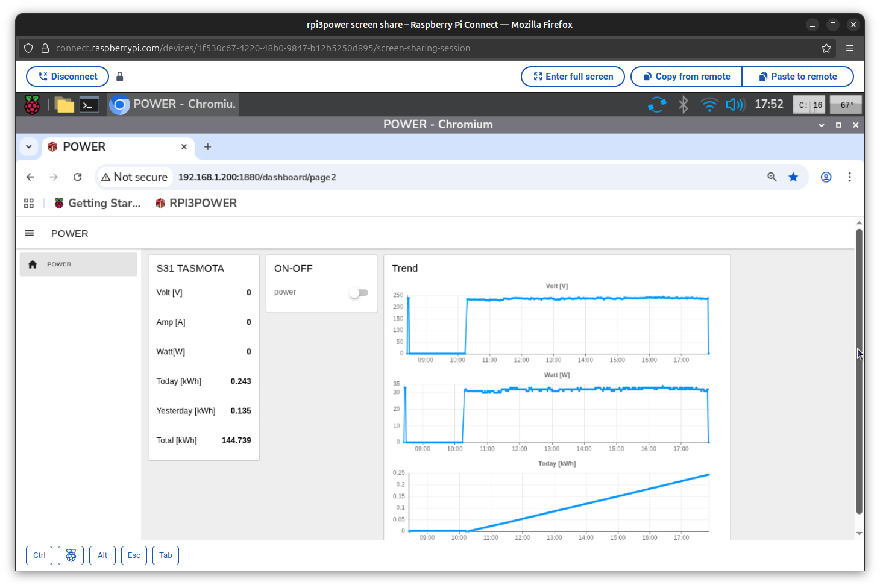The height and width of the screenshot is (588, 880).
Task: Open the Chromium three-dot menu
Action: (849, 177)
